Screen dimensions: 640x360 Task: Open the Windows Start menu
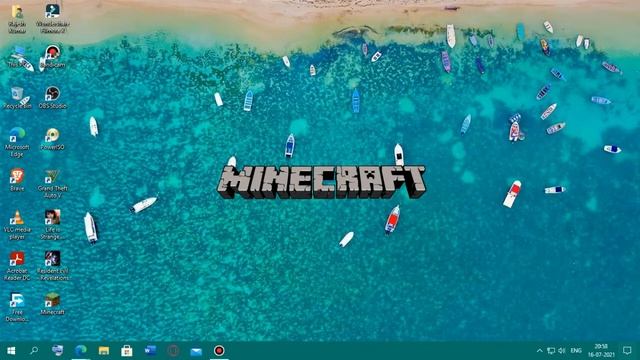[x=11, y=351]
